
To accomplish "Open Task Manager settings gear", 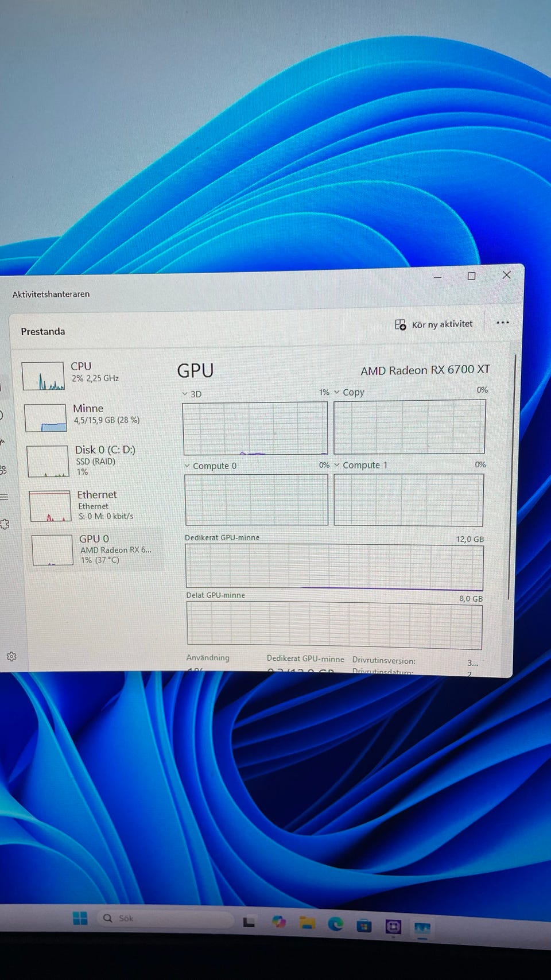I will tap(11, 656).
